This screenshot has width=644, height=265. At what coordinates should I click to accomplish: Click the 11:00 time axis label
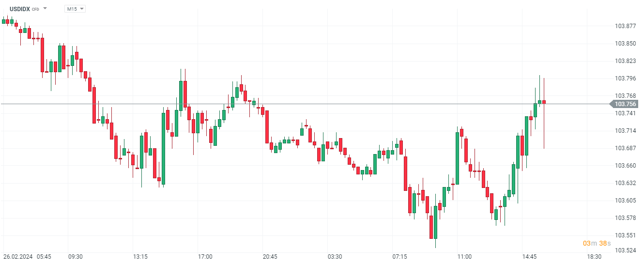pyautogui.click(x=464, y=256)
